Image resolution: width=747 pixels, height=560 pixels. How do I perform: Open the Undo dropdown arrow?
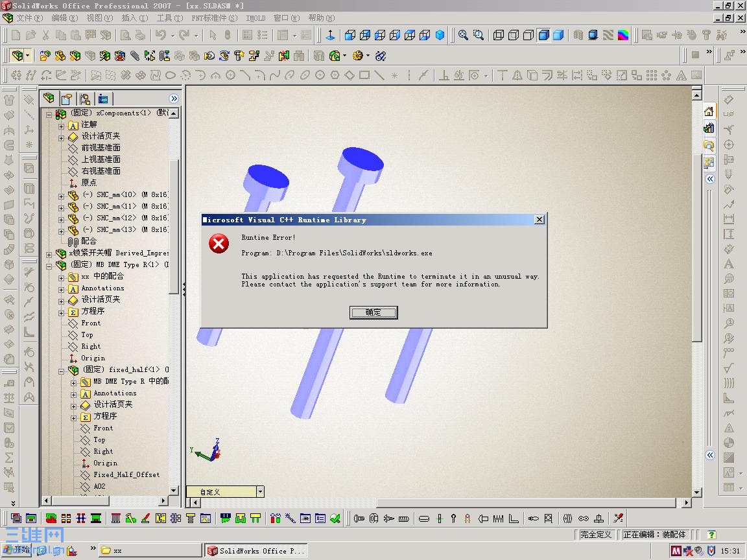coord(172,35)
